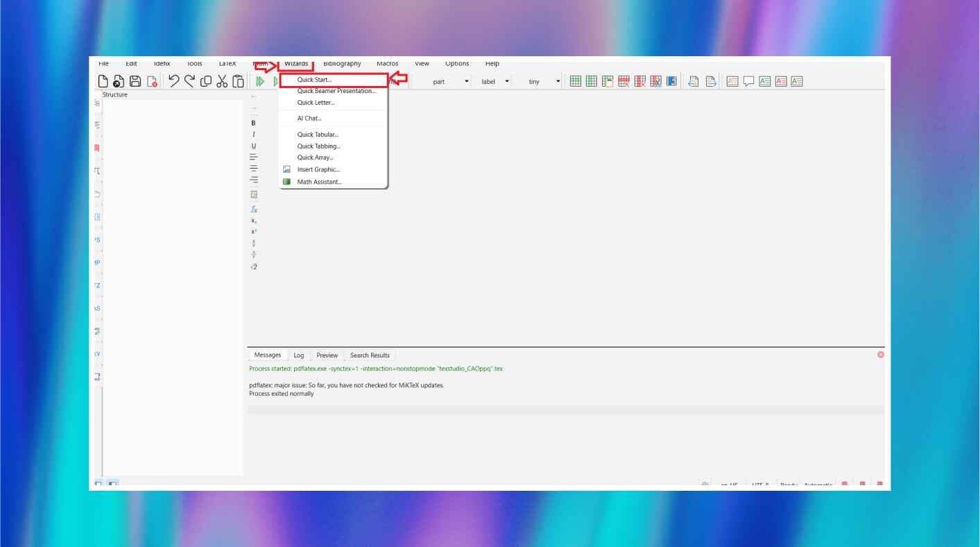Click the Open file toolbar icon

coord(119,81)
